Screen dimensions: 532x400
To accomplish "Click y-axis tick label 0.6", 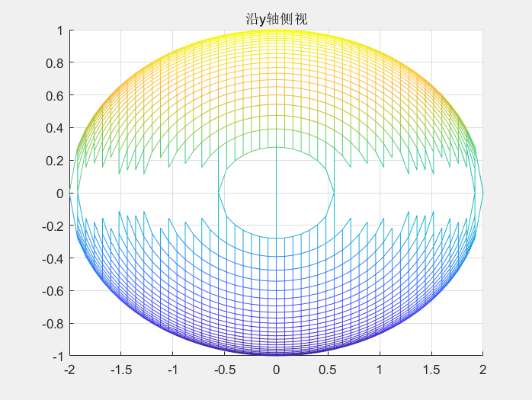I will pyautogui.click(x=55, y=96).
